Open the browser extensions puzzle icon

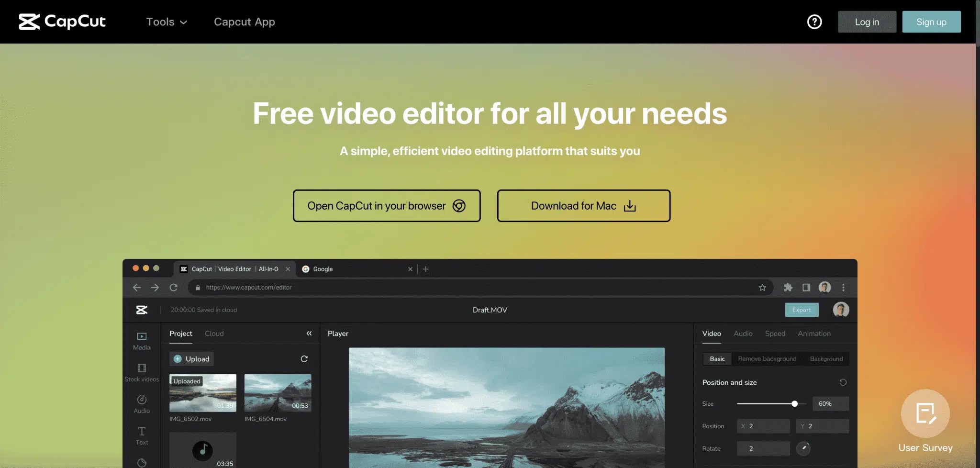pyautogui.click(x=787, y=288)
